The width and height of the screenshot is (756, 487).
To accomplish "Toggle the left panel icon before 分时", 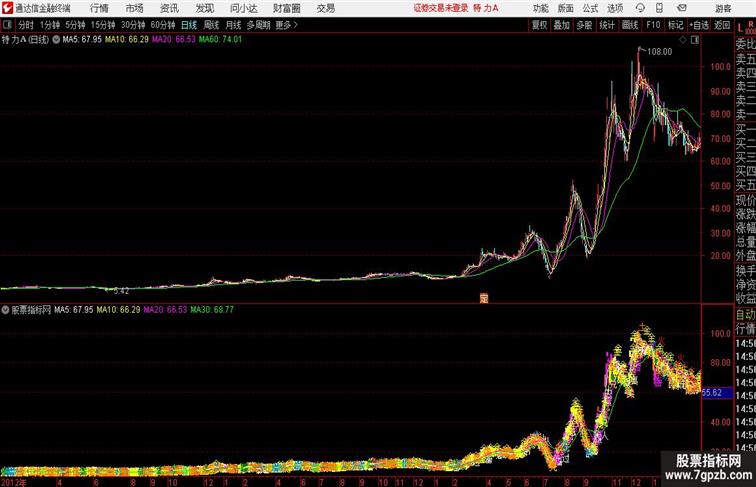I will 7,25.
